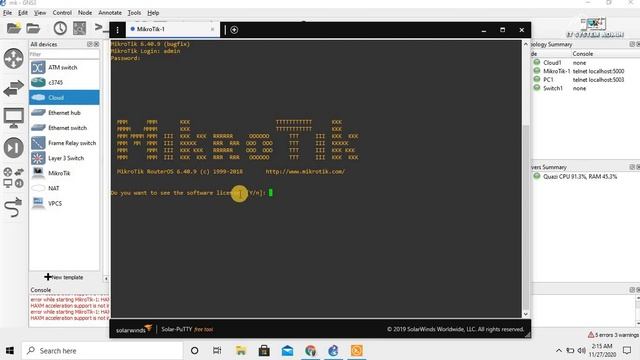Click the New template button
Image resolution: width=640 pixels, height=360 pixels.
pos(64,277)
